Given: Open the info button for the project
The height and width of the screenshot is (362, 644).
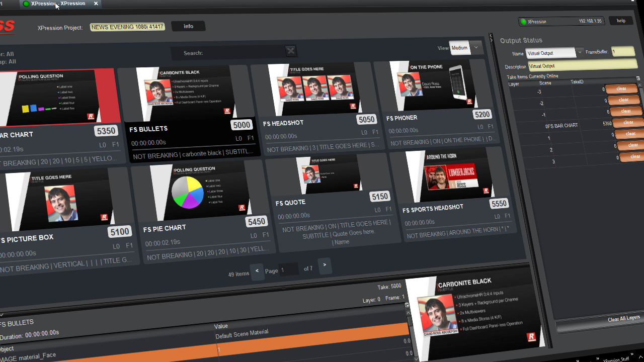Looking at the screenshot, I should (188, 26).
